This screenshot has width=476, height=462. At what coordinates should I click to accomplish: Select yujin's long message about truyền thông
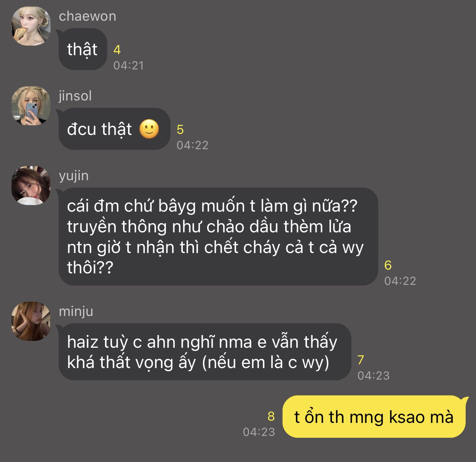point(218,237)
